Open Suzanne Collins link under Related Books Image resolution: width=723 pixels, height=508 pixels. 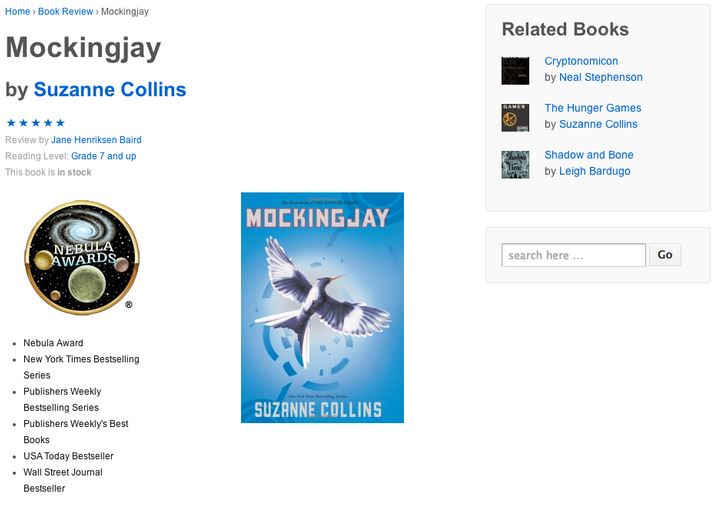pyautogui.click(x=598, y=124)
